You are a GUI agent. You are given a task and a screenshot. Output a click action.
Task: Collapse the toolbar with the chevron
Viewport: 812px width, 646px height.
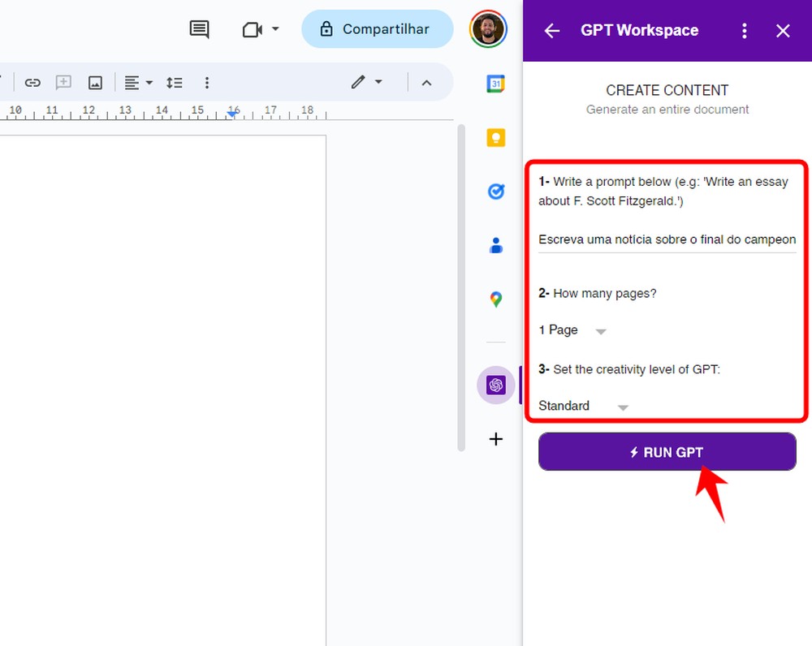[428, 82]
